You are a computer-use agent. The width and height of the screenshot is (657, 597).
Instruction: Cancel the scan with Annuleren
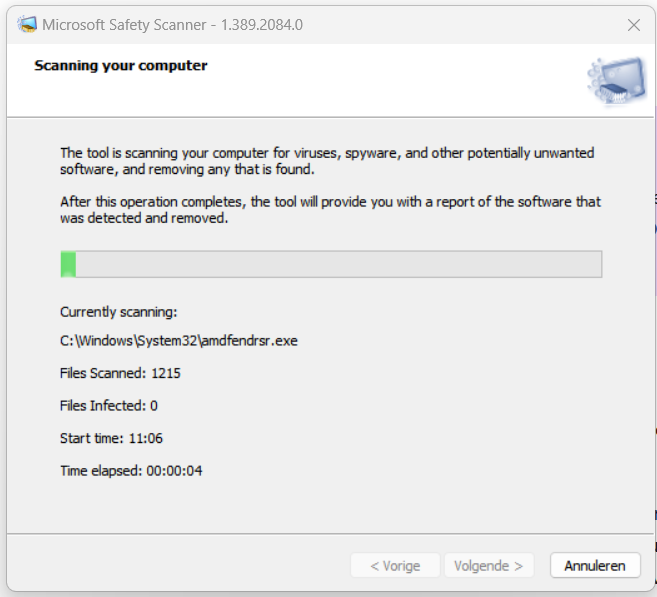click(x=594, y=566)
